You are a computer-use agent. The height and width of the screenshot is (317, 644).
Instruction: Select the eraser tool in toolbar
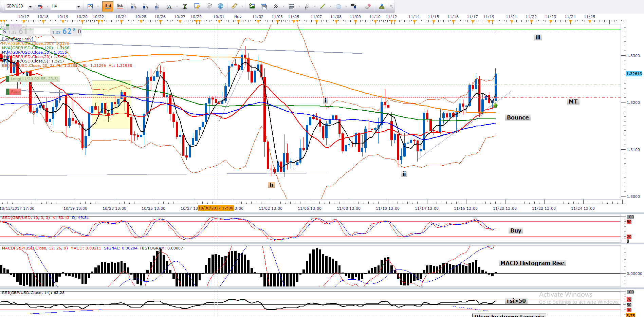click(x=368, y=6)
